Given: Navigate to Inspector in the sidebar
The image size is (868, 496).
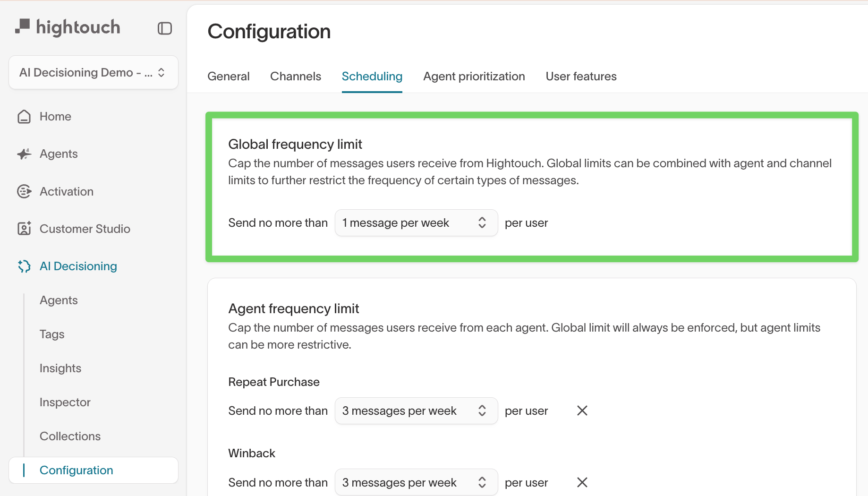Looking at the screenshot, I should point(65,402).
